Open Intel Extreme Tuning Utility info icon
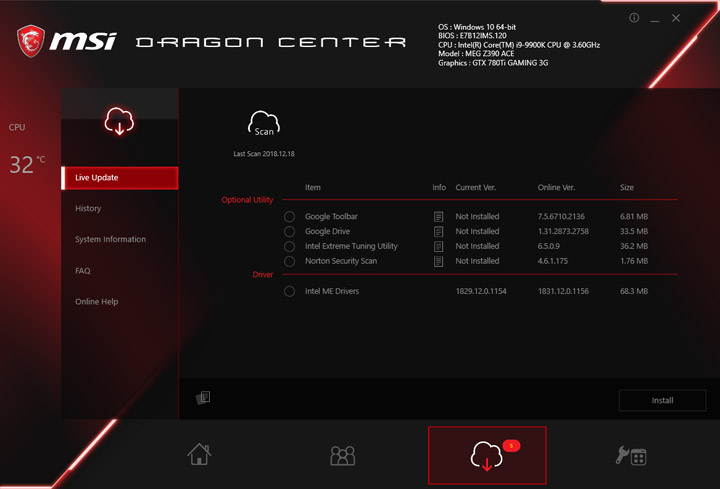720x489 pixels. [439, 247]
